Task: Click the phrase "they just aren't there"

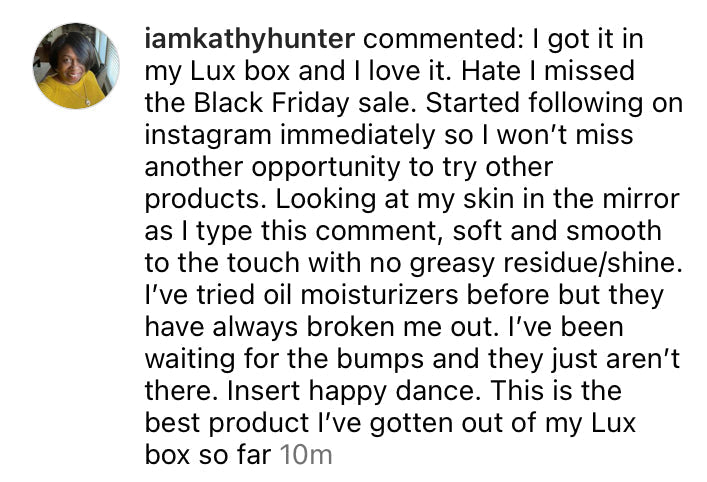Action: pyautogui.click(x=540, y=359)
